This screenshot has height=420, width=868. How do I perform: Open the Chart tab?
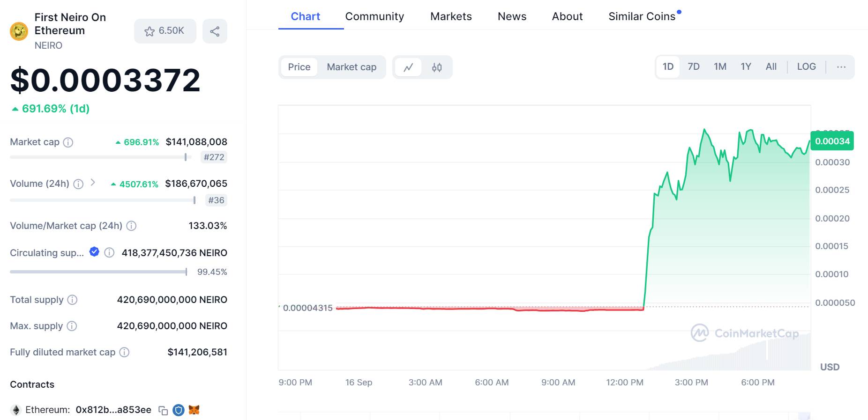(x=306, y=16)
